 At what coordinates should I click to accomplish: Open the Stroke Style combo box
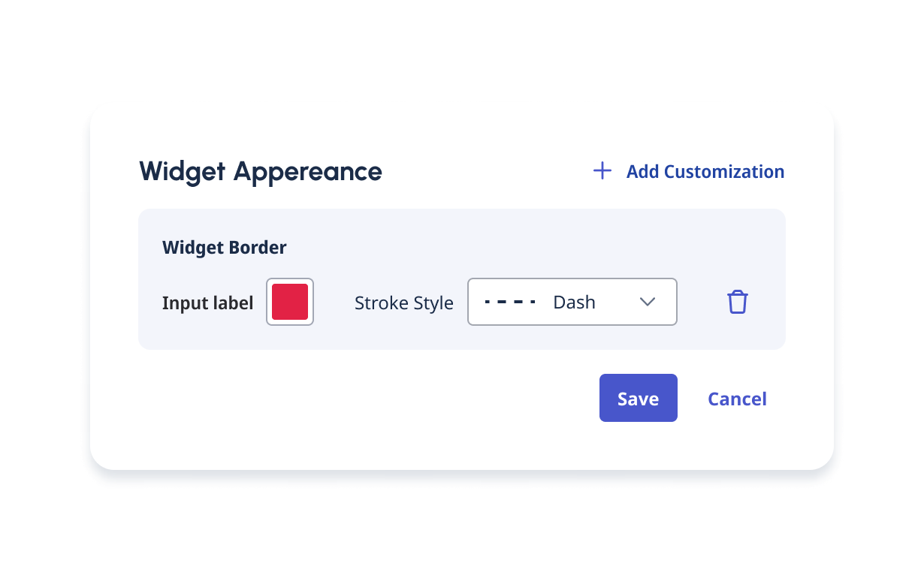click(572, 302)
